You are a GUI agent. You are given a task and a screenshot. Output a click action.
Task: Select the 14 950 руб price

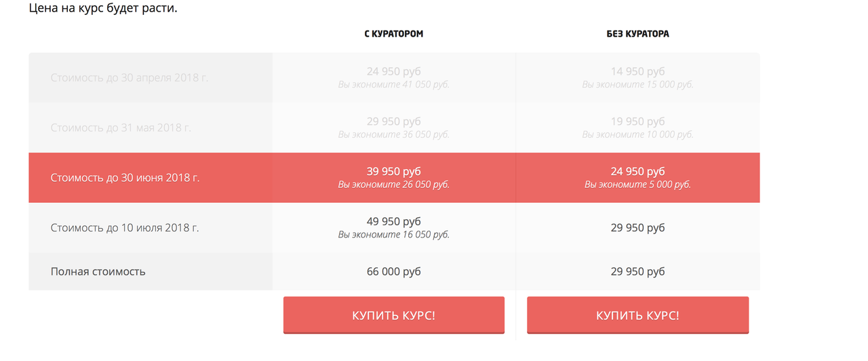(637, 71)
